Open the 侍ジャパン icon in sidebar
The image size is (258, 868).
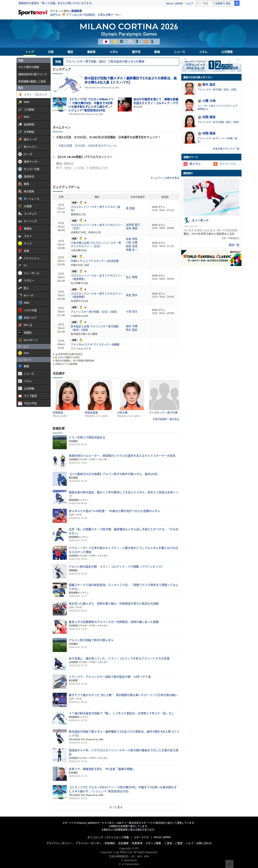pyautogui.click(x=20, y=147)
